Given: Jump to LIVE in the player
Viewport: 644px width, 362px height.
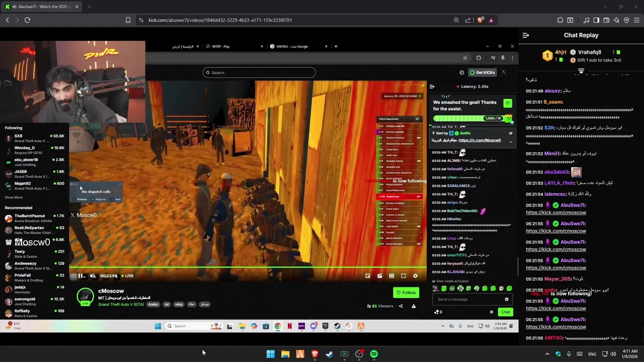Looking at the screenshot, I should point(127,276).
